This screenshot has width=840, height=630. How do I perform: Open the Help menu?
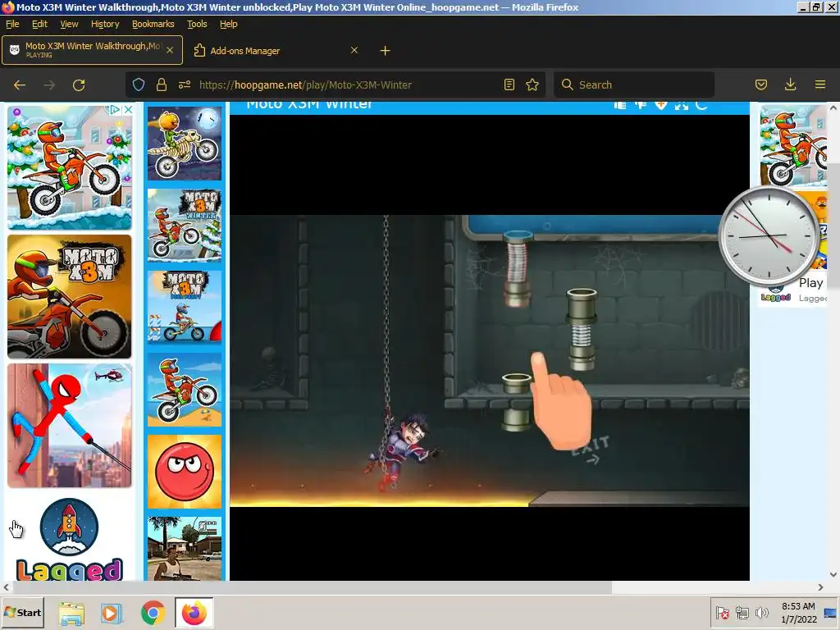click(228, 24)
